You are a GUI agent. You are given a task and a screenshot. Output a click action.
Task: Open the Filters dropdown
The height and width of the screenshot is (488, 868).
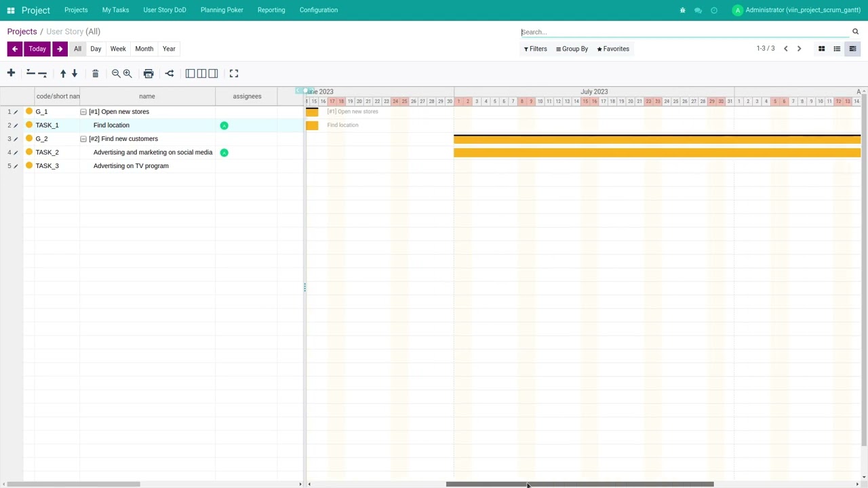pyautogui.click(x=535, y=49)
